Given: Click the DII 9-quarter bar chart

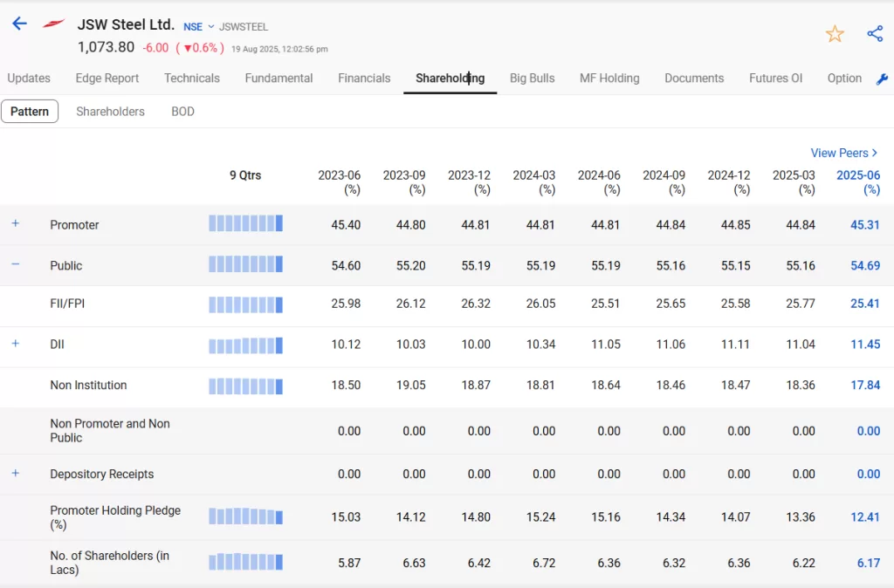Looking at the screenshot, I should coord(245,345).
